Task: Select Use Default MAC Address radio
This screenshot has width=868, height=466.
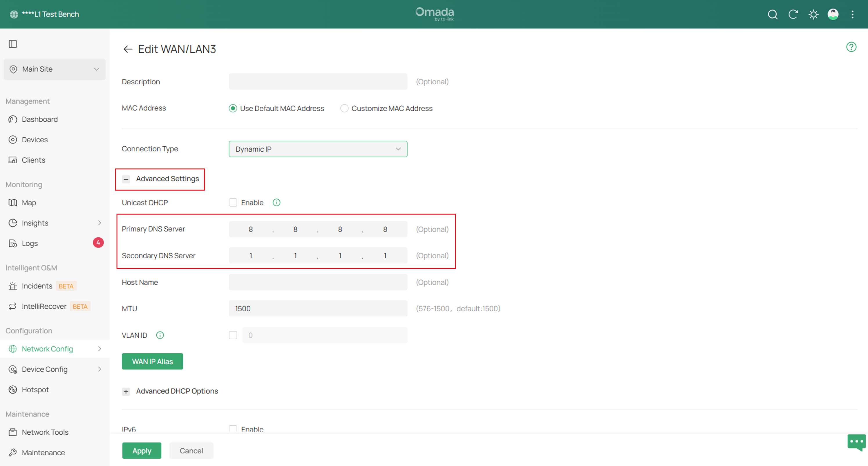Action: [x=232, y=108]
